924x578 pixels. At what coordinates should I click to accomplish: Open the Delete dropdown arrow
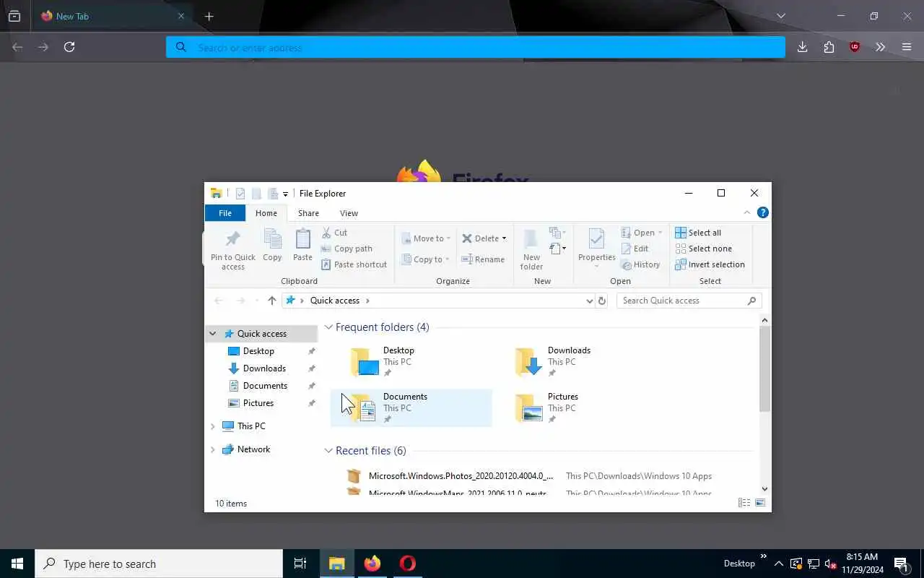[x=504, y=238]
